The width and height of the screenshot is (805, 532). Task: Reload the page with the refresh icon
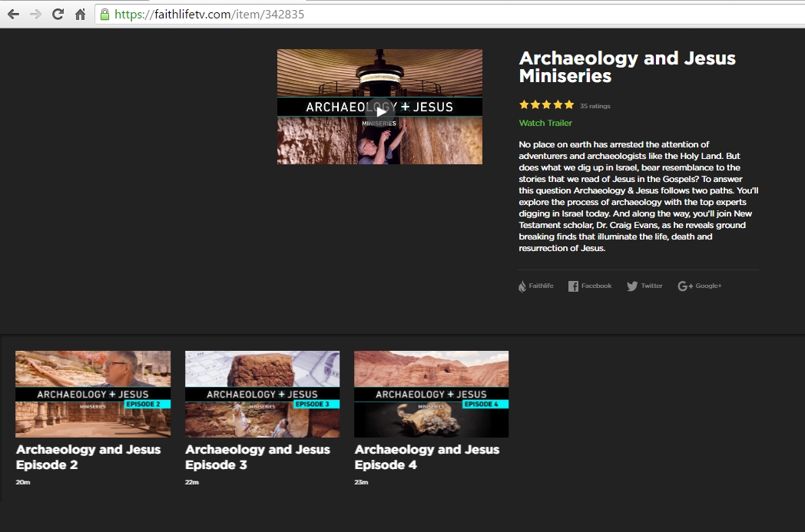tap(58, 15)
